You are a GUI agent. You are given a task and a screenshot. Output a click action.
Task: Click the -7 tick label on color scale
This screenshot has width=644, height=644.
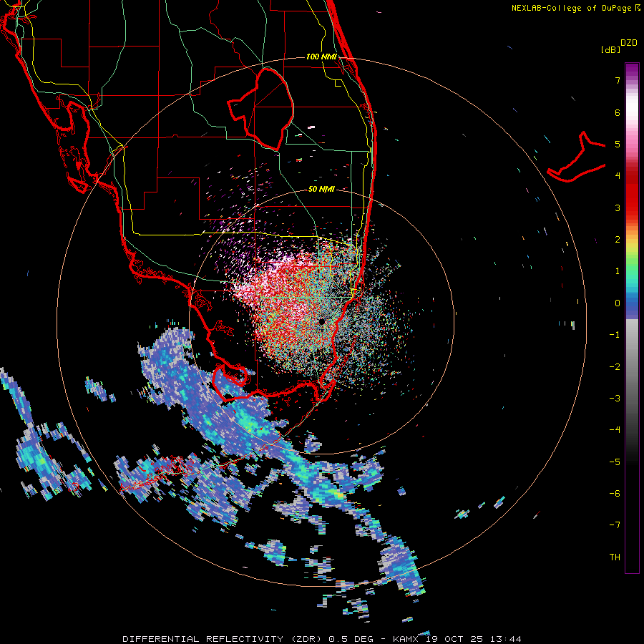click(615, 525)
